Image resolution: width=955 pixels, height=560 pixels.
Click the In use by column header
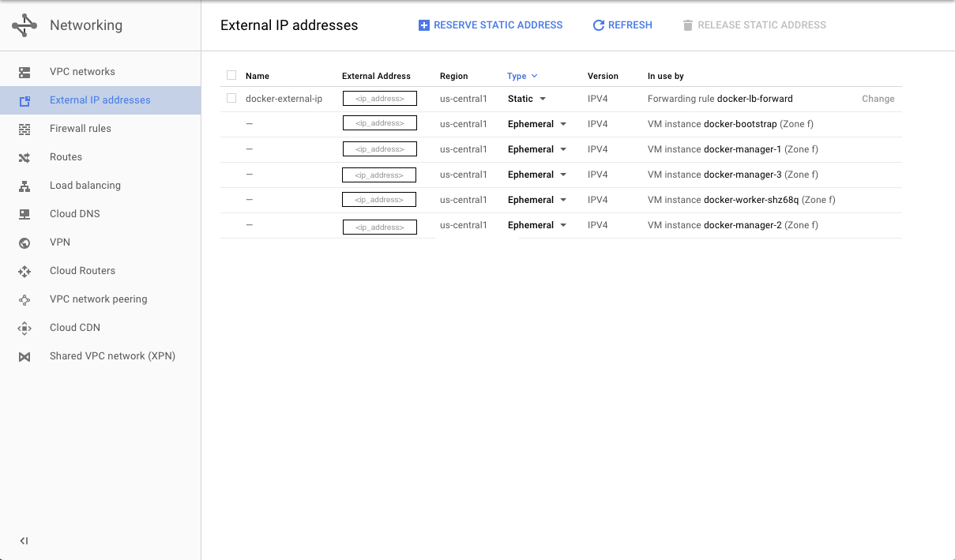tap(666, 76)
